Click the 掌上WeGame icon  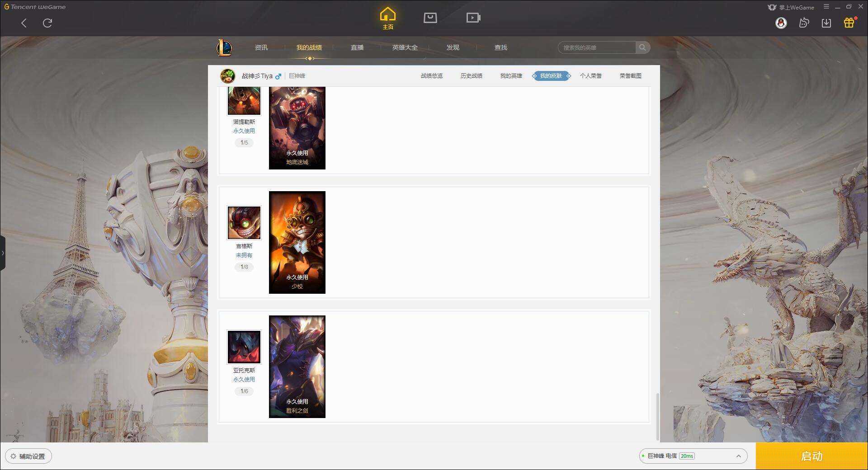[x=791, y=7]
